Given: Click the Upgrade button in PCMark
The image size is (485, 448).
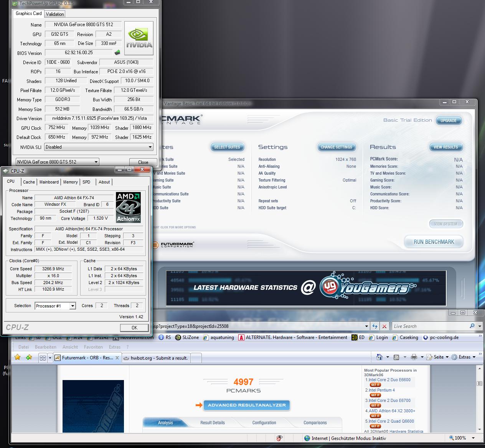Looking at the screenshot, I should (449, 121).
